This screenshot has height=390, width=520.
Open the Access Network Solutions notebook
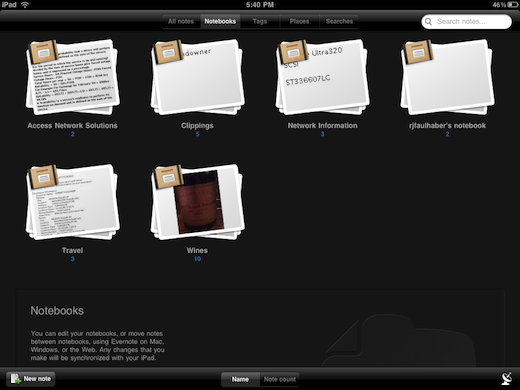pyautogui.click(x=73, y=77)
